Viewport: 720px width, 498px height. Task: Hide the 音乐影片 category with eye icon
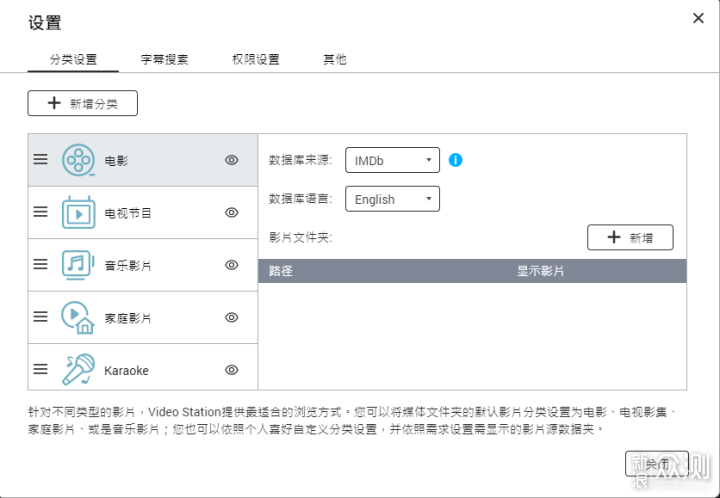coord(231,265)
